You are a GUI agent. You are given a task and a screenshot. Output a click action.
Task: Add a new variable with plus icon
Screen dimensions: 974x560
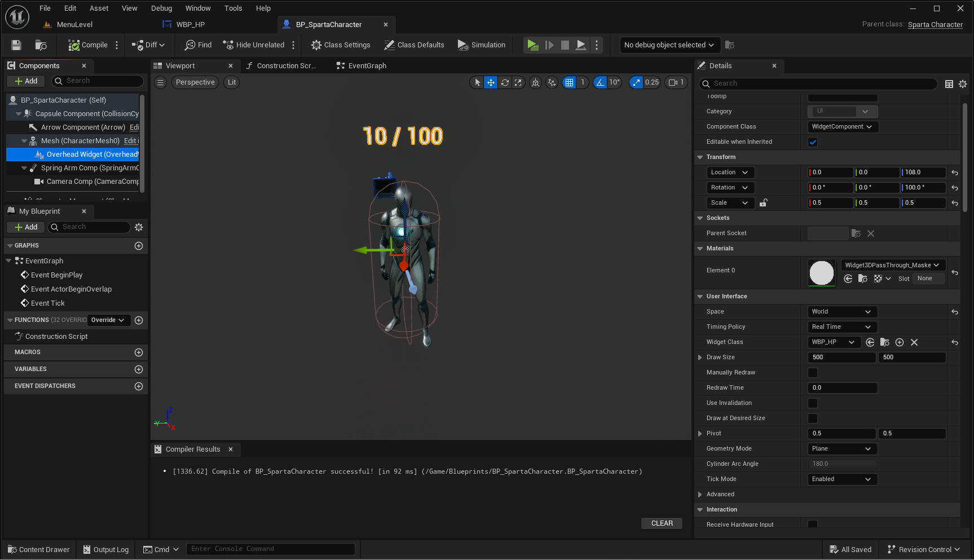click(139, 369)
